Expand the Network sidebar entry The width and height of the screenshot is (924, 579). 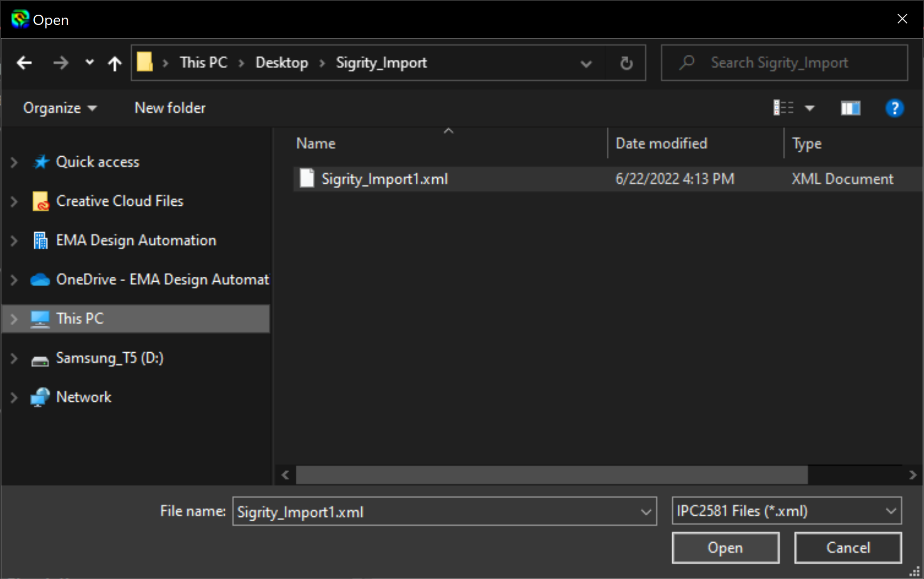pos(13,397)
